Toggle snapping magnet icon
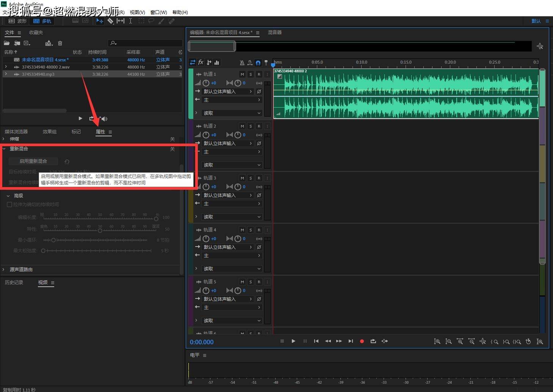The width and height of the screenshot is (553, 392). point(258,62)
